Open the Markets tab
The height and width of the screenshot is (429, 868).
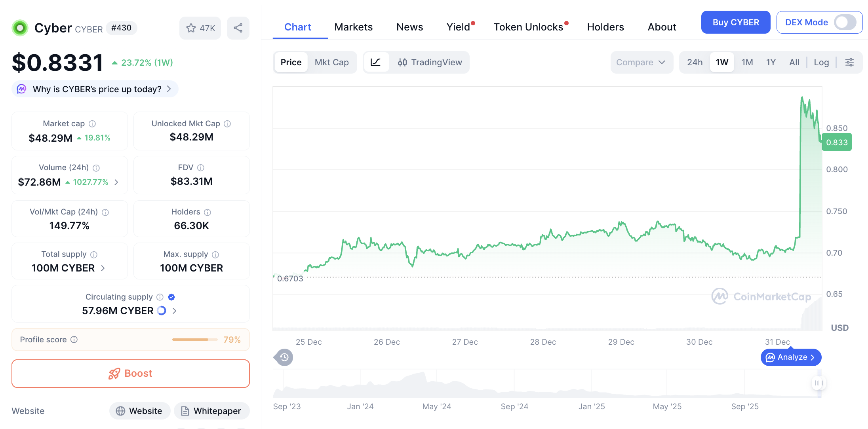click(x=353, y=27)
